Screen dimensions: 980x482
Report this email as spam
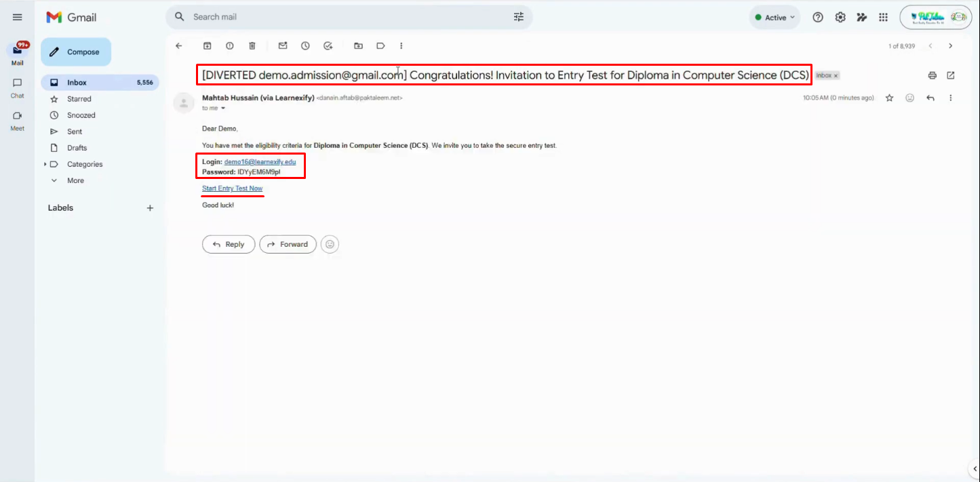[230, 46]
